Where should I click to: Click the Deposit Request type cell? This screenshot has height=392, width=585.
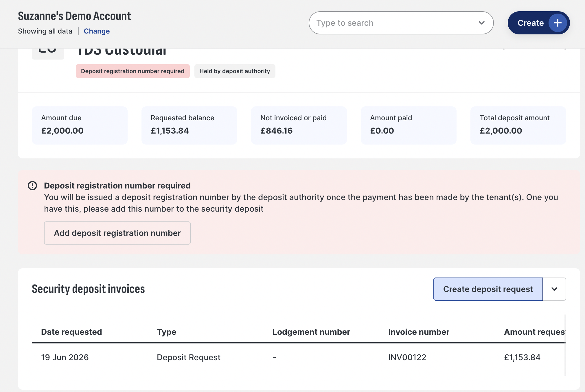[189, 357]
